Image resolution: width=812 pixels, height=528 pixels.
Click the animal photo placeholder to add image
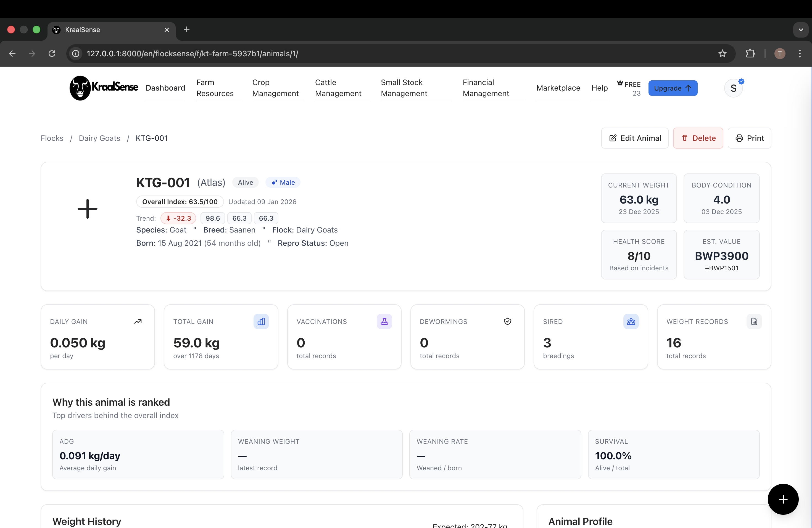(x=88, y=209)
